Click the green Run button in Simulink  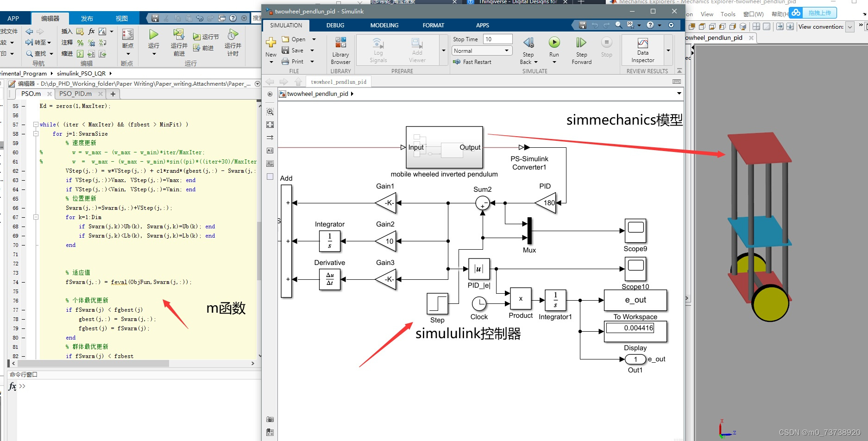click(554, 43)
